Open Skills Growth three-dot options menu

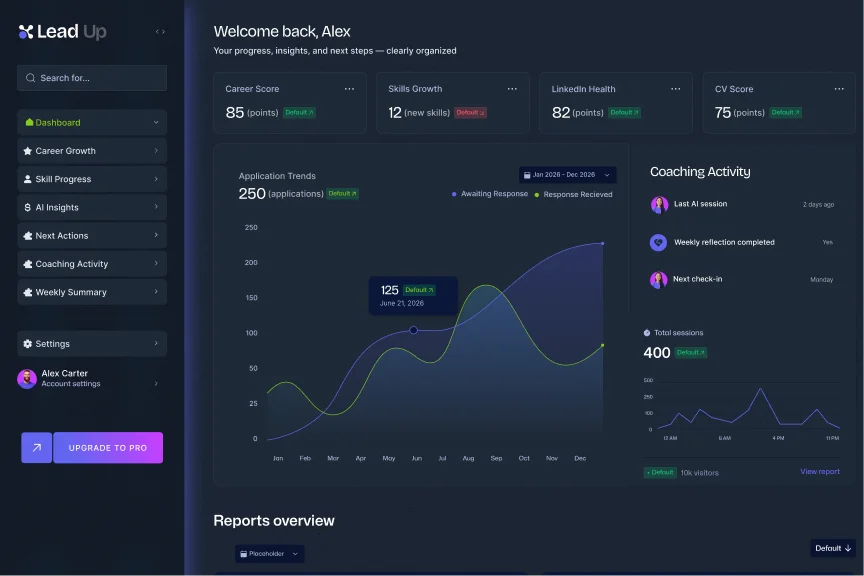[512, 89]
